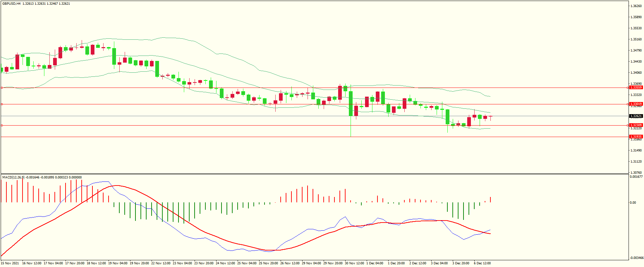644x267 pixels.
Task: Click the -0.003466 MACD scale value
Action: (x=636, y=258)
